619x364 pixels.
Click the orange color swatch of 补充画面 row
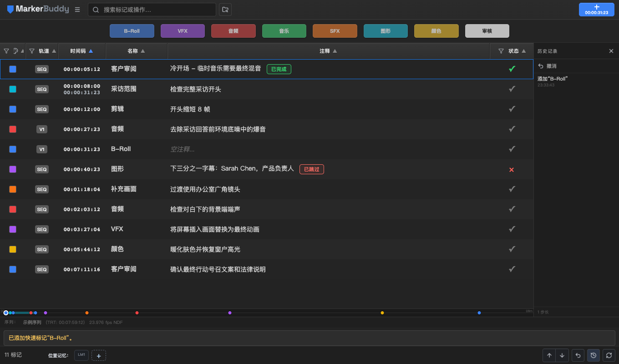pos(13,189)
